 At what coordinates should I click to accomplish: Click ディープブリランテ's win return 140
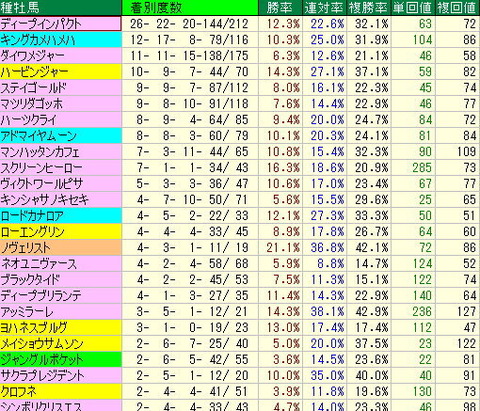(x=422, y=296)
